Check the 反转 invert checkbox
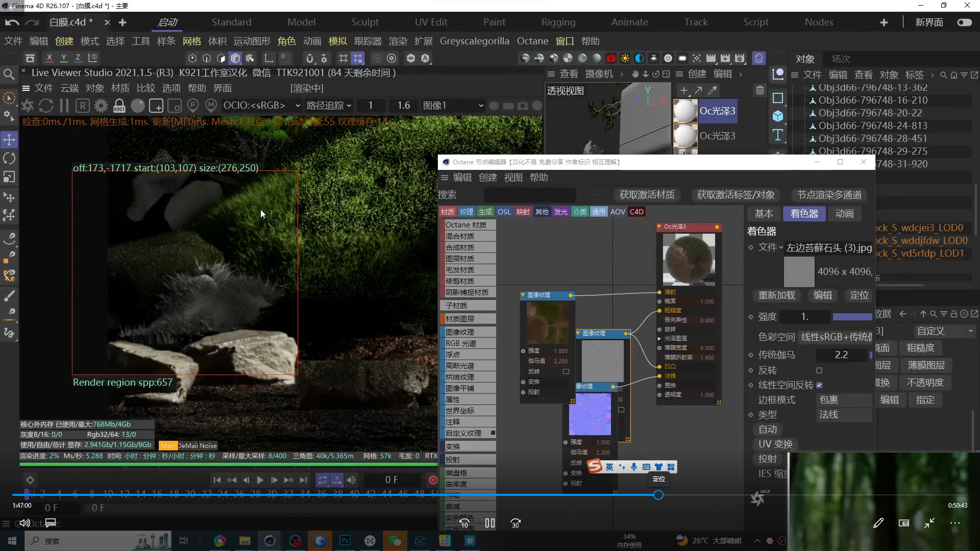 point(819,370)
